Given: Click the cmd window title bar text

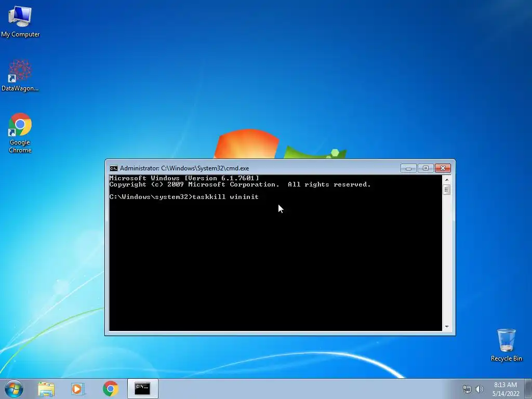Looking at the screenshot, I should click(x=184, y=168).
